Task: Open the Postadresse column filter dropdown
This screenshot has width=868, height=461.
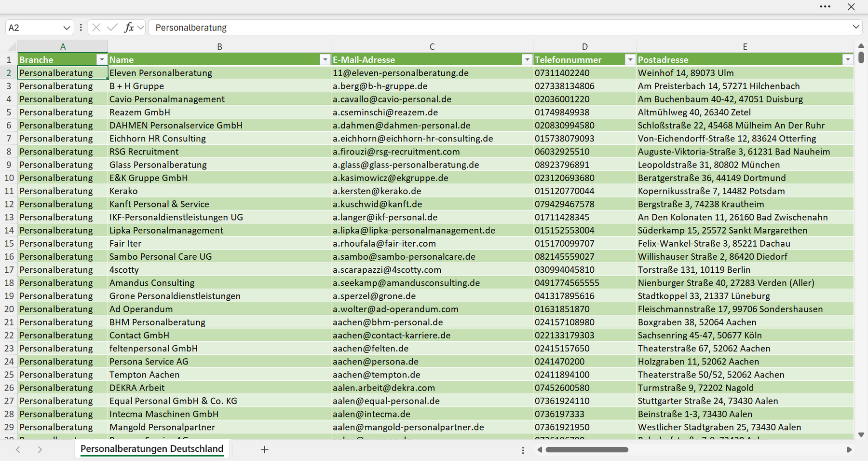Action: click(848, 59)
